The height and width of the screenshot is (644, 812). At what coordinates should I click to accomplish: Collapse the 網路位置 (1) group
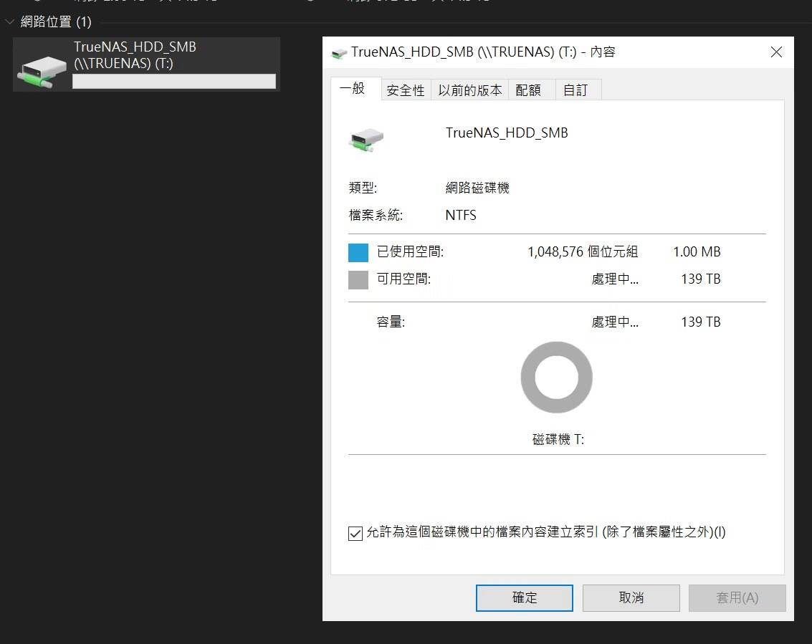[9, 21]
